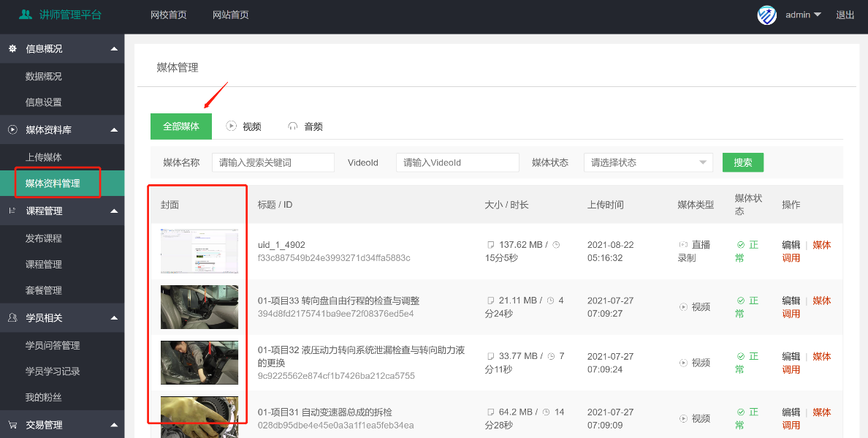Click the video type icon in 项目33 row
This screenshot has height=438, width=868.
click(683, 307)
